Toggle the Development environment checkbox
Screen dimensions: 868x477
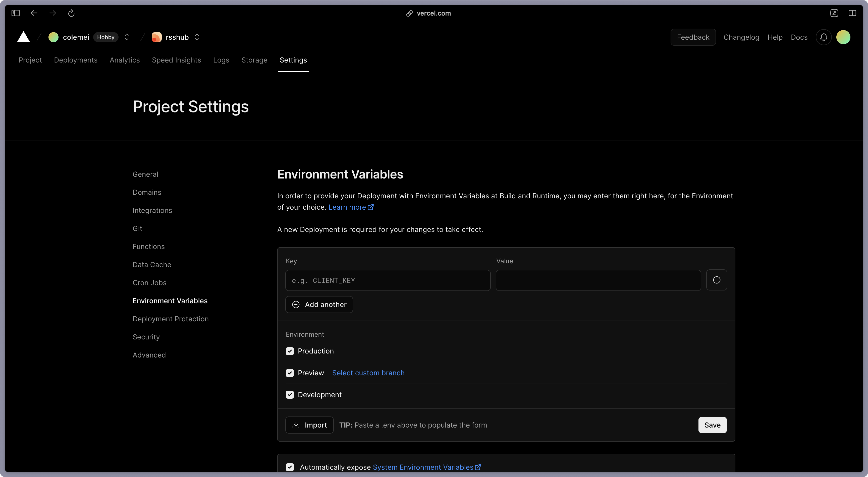tap(290, 395)
